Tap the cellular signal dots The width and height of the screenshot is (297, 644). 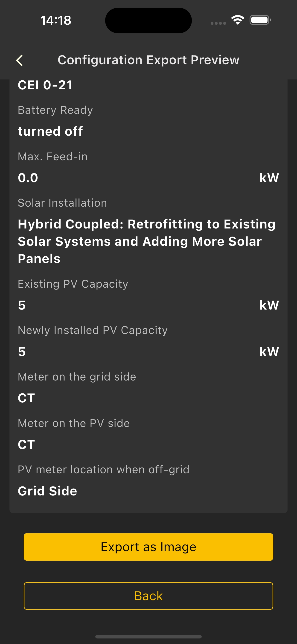point(218,23)
